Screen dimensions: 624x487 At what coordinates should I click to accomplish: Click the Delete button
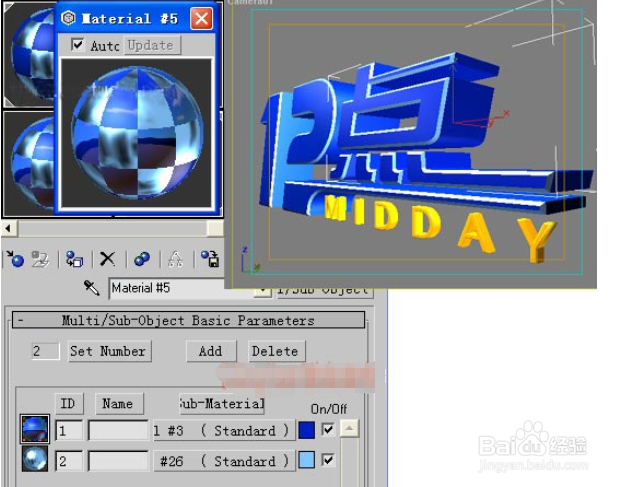point(276,351)
